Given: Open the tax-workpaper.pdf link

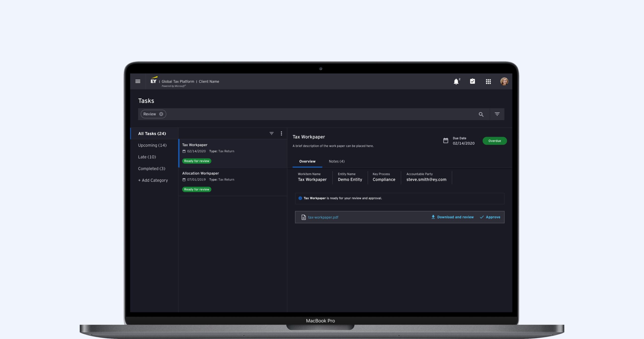Looking at the screenshot, I should pyautogui.click(x=323, y=217).
